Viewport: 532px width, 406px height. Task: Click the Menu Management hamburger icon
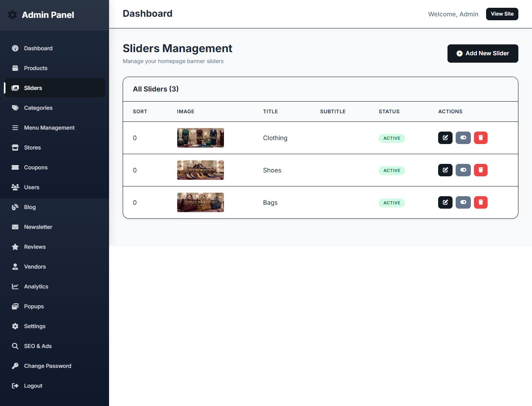pyautogui.click(x=15, y=128)
